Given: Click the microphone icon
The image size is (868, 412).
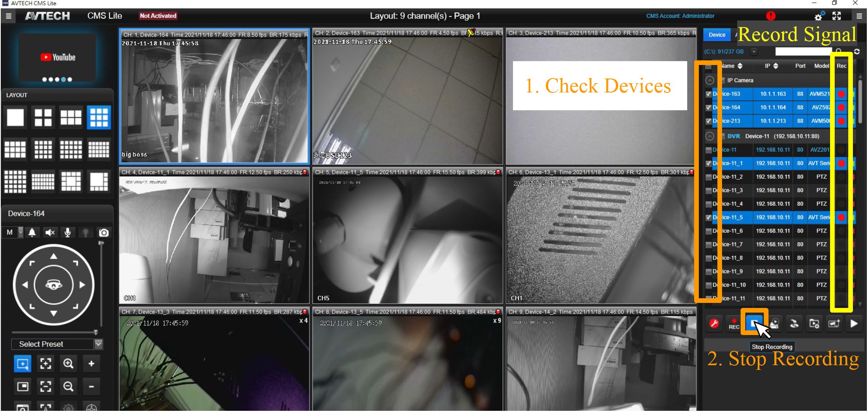Looking at the screenshot, I should point(68,232).
